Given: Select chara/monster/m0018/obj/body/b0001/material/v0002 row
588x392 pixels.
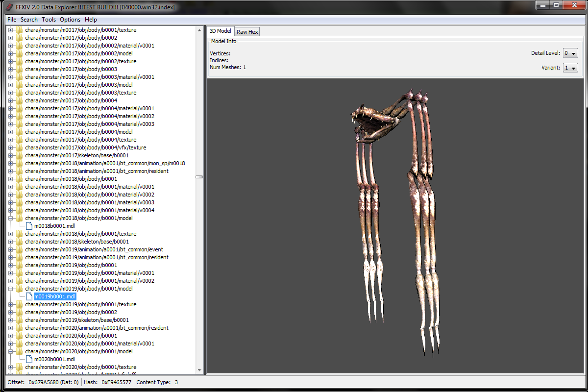Looking at the screenshot, I should point(90,195).
